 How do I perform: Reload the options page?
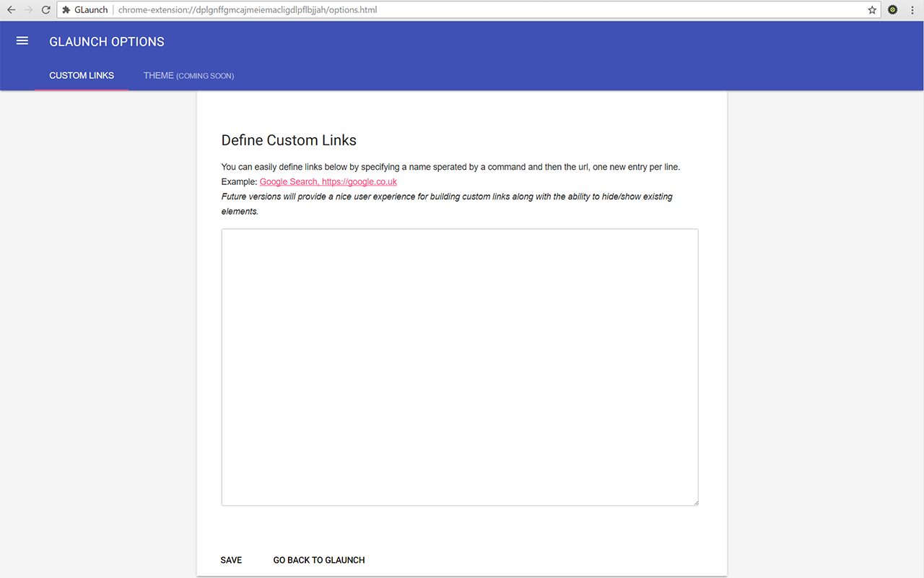pyautogui.click(x=46, y=10)
